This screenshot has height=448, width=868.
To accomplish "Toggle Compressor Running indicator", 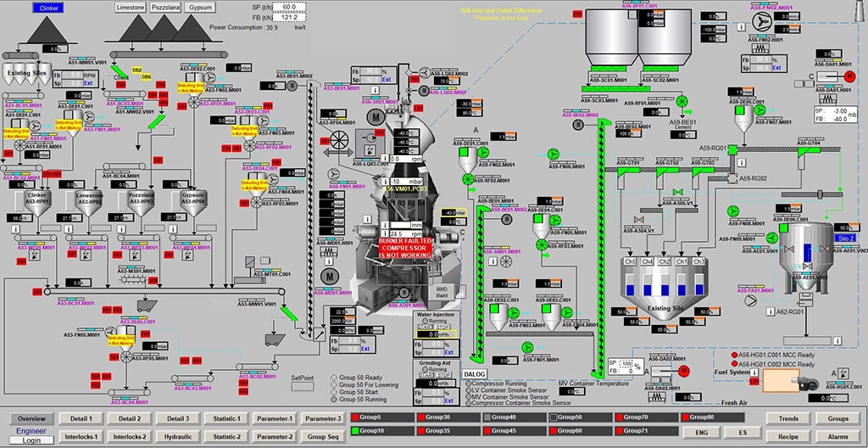I will pos(468,383).
